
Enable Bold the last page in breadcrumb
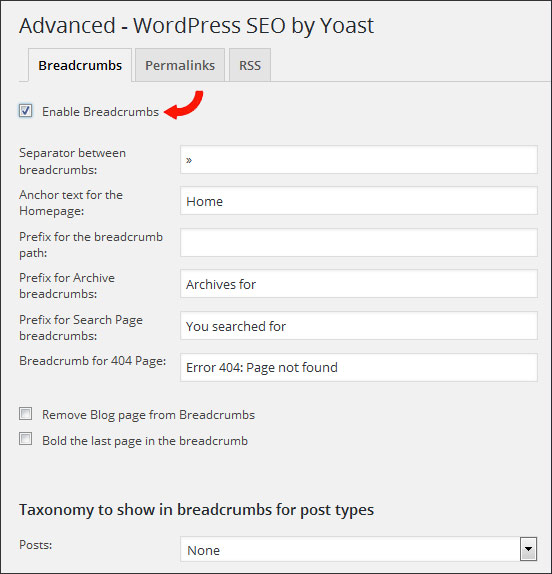point(26,439)
